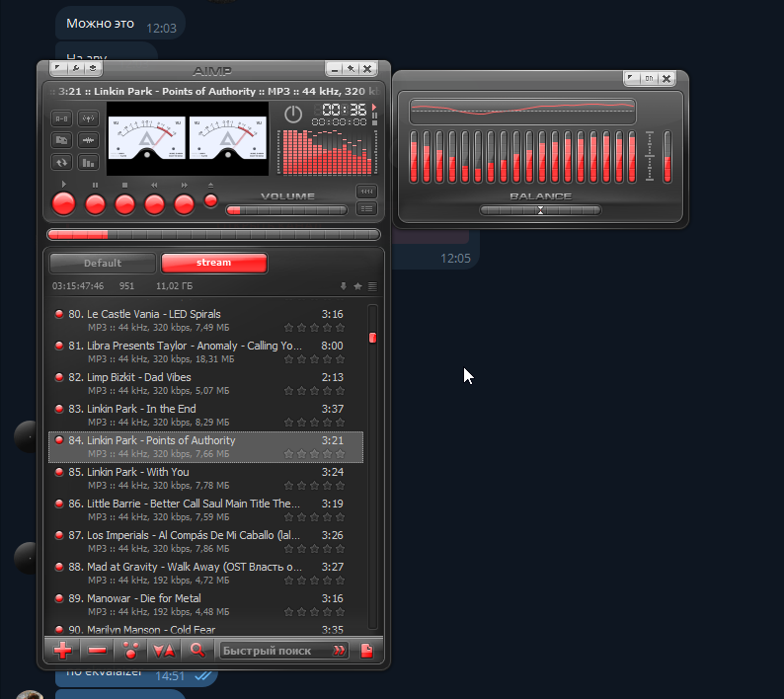Open the sound effects waveform icon
784x699 pixels.
tap(88, 140)
